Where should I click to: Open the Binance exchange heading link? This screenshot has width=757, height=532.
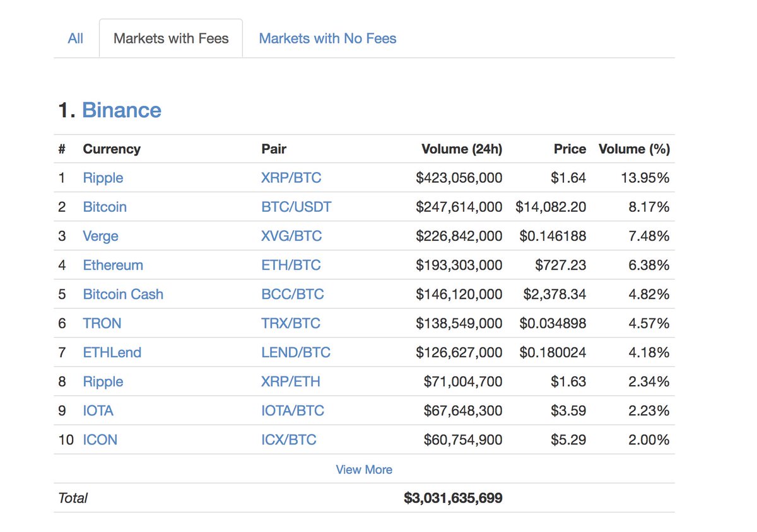122,110
